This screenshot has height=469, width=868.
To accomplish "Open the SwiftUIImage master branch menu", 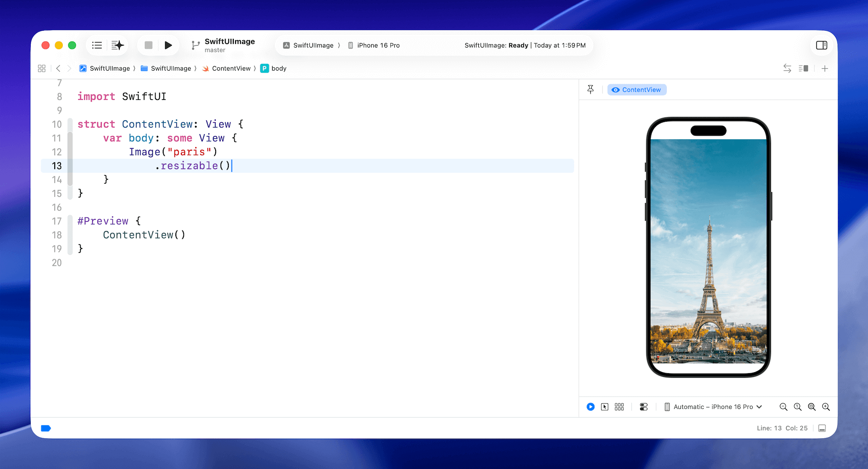I will point(224,45).
